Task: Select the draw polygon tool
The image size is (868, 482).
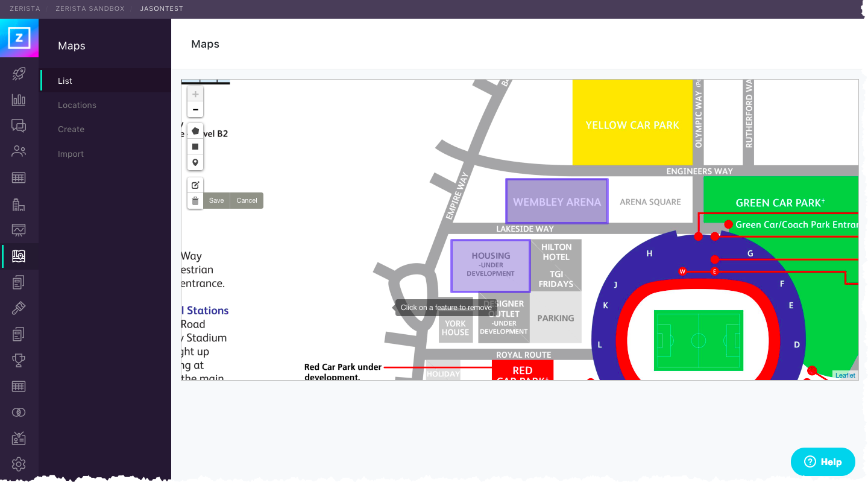Action: click(195, 131)
